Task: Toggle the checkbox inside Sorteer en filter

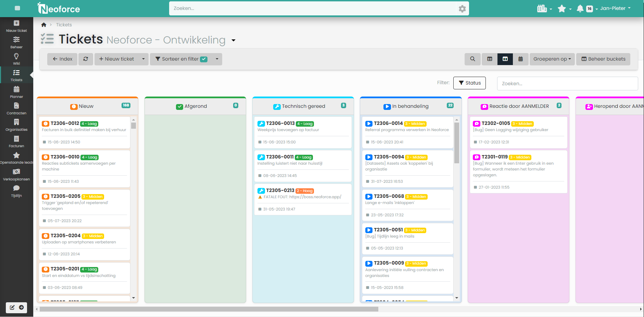Action: [203, 59]
